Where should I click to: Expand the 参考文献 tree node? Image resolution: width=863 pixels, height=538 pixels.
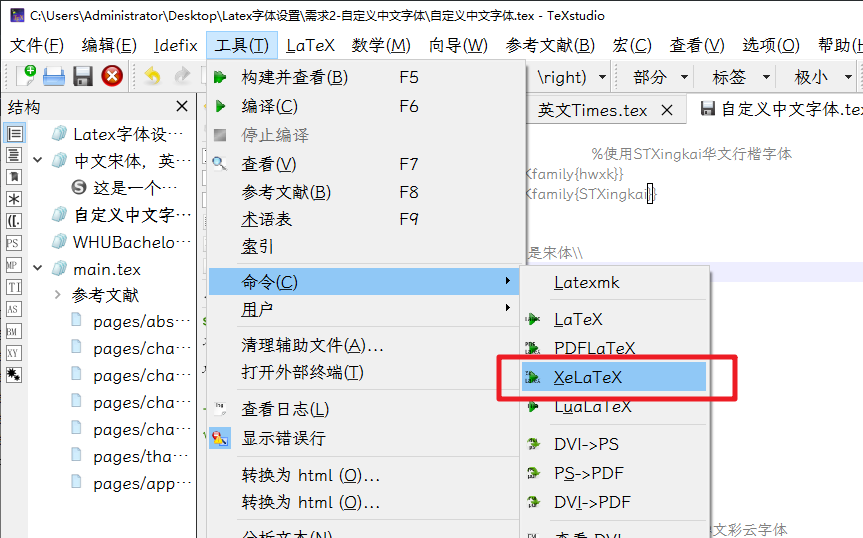point(57,295)
